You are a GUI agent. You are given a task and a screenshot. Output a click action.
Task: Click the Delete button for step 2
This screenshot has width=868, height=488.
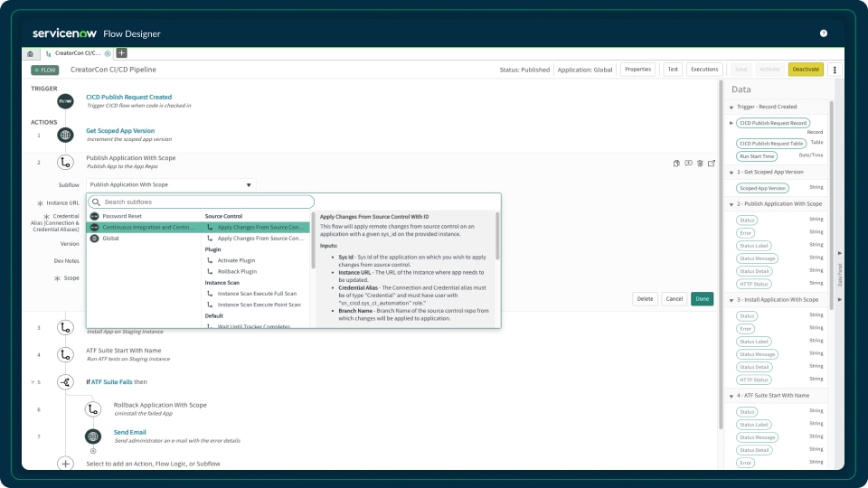tap(645, 299)
